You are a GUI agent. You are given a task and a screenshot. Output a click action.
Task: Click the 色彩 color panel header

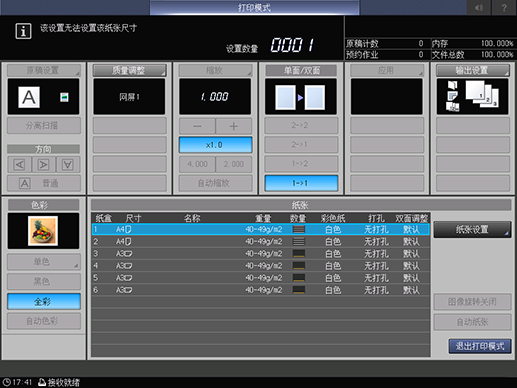[44, 205]
